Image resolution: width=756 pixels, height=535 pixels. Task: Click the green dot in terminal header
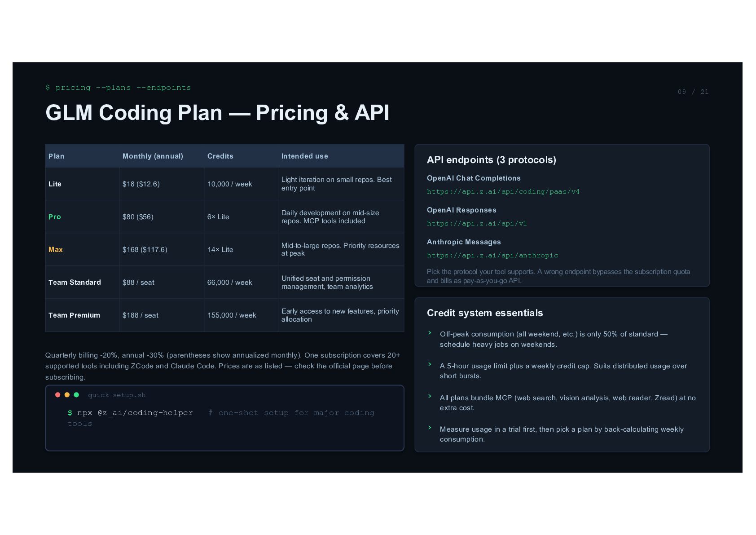[x=76, y=395]
